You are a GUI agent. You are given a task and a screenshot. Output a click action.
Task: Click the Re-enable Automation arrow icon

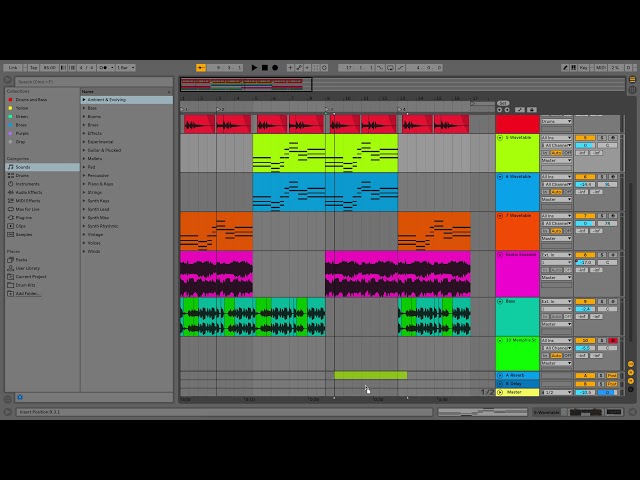[307, 68]
